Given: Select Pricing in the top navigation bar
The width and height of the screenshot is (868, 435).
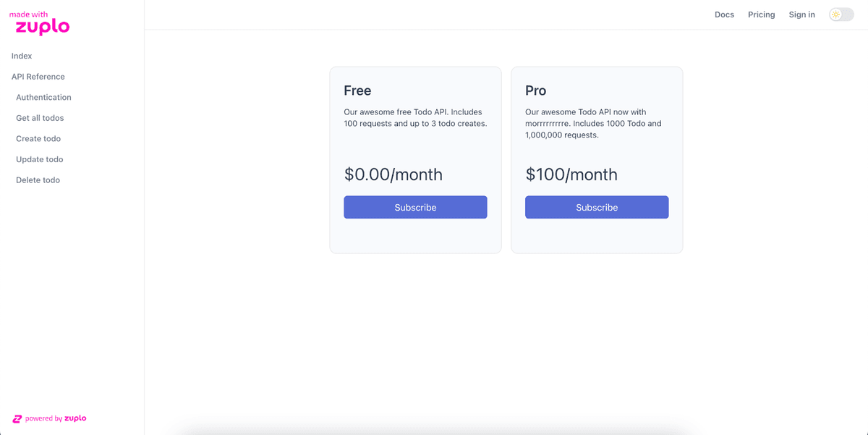Looking at the screenshot, I should pos(761,14).
